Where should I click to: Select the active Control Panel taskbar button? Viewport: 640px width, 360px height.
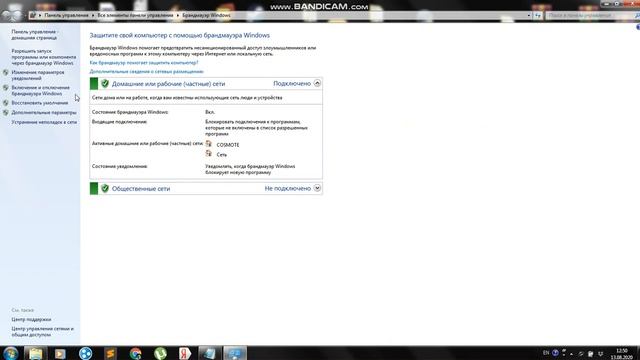coord(235,353)
